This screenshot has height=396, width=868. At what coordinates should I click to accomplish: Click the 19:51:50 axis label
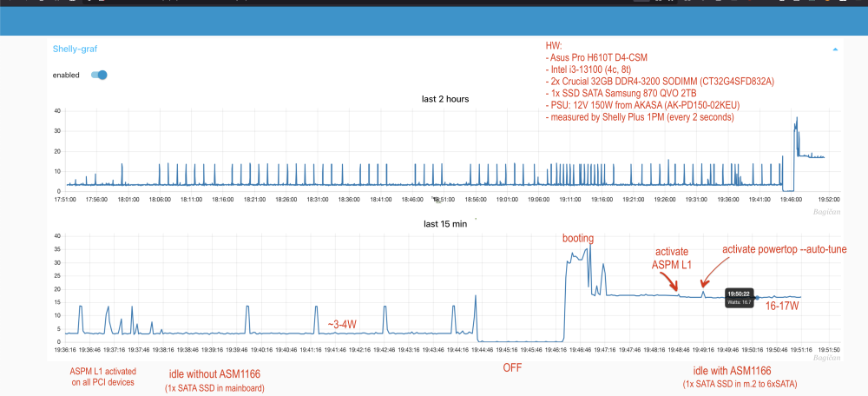(x=829, y=350)
